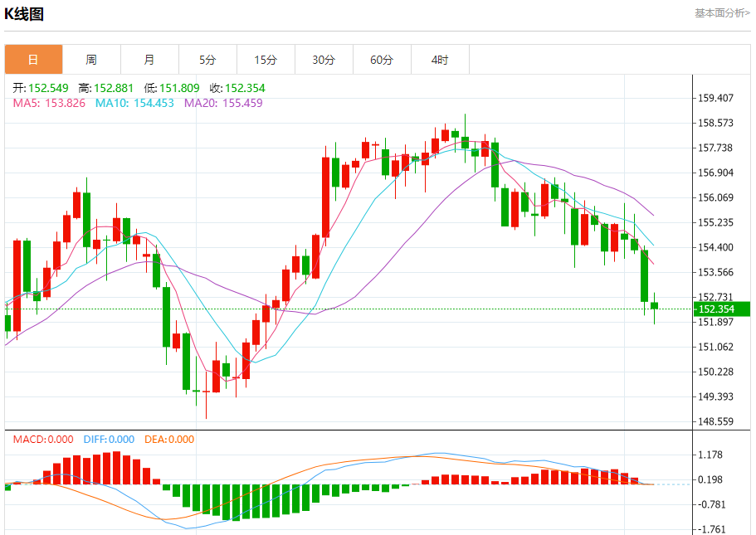The height and width of the screenshot is (535, 756).
Task: Open the 15分 chart tab
Action: tap(266, 60)
